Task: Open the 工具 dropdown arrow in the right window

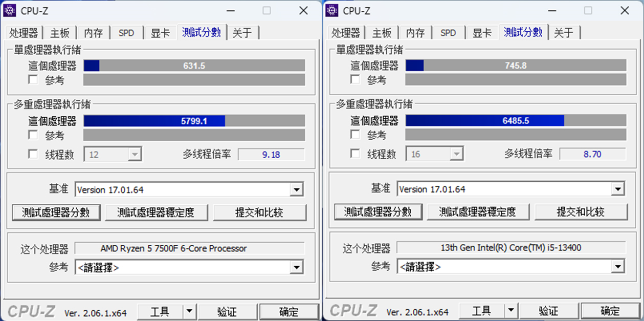Action: (x=510, y=310)
